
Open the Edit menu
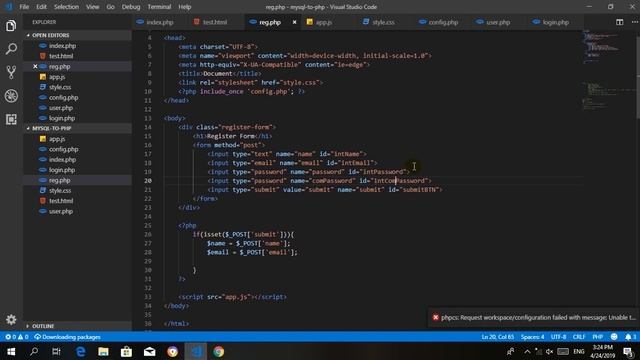point(41,7)
